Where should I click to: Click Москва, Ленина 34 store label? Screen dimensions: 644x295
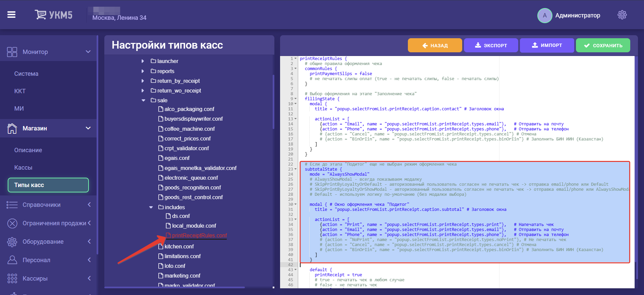point(119,18)
